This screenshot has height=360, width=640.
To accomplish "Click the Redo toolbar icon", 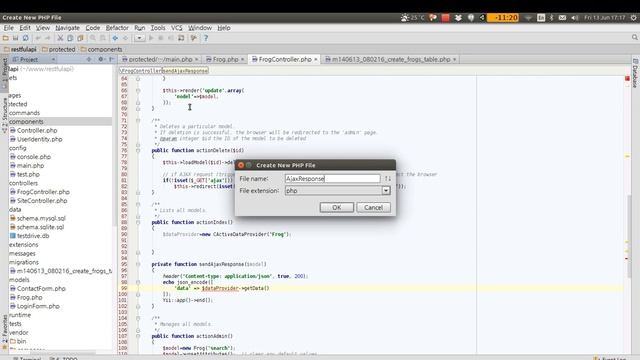I will [47, 38].
